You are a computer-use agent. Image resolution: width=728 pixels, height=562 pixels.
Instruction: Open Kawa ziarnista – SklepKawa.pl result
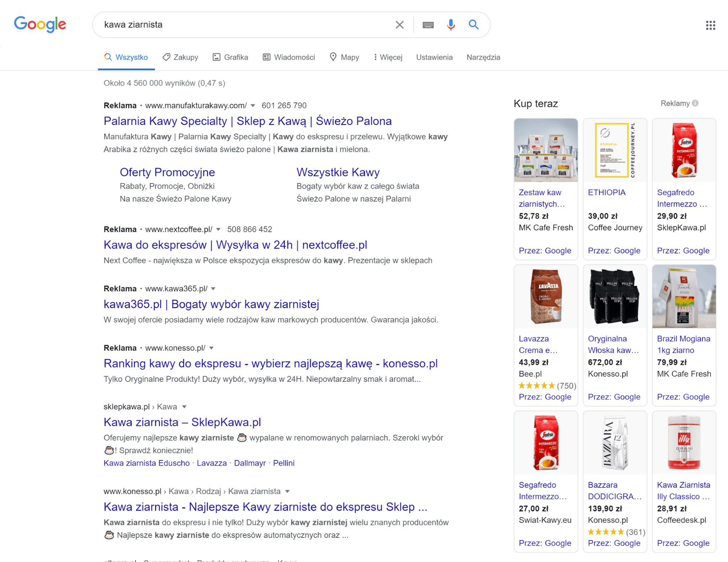click(x=182, y=422)
